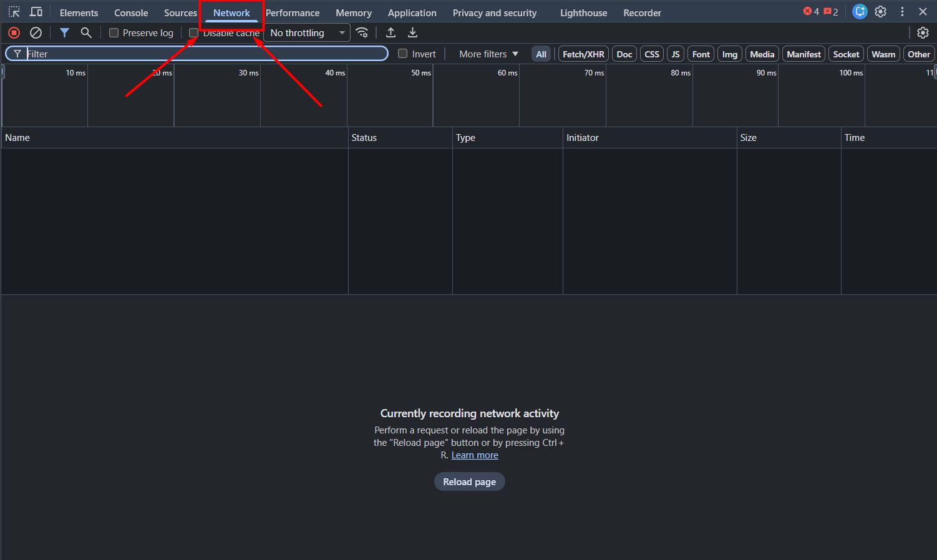The image size is (937, 560).
Task: Open network conditions Wi-Fi icon
Action: [362, 33]
